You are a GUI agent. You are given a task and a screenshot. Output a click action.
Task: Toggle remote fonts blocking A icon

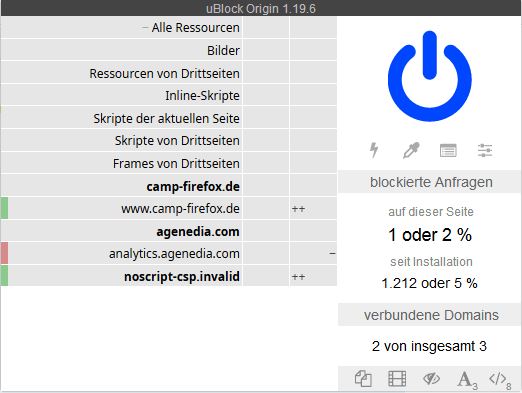coord(467,380)
